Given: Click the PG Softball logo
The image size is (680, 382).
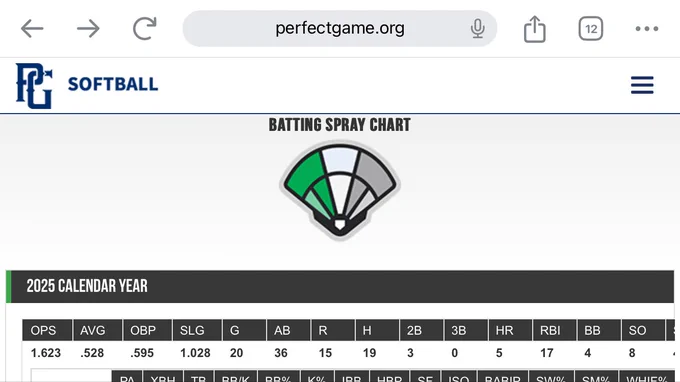Looking at the screenshot, I should pyautogui.click(x=87, y=85).
